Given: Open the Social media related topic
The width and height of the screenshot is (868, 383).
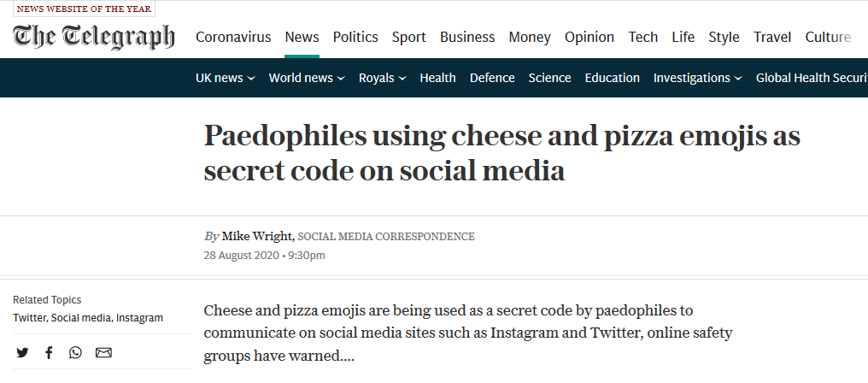Looking at the screenshot, I should [x=82, y=318].
